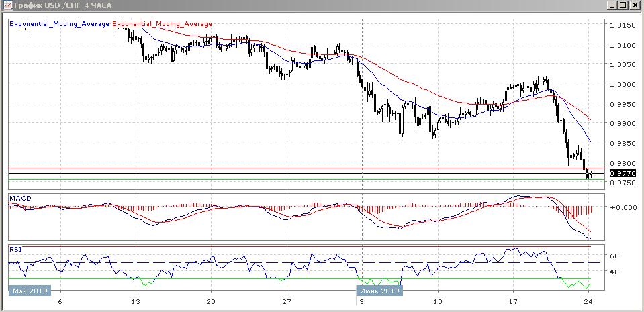Select the RSI indicator label
The image size is (644, 312).
point(15,249)
